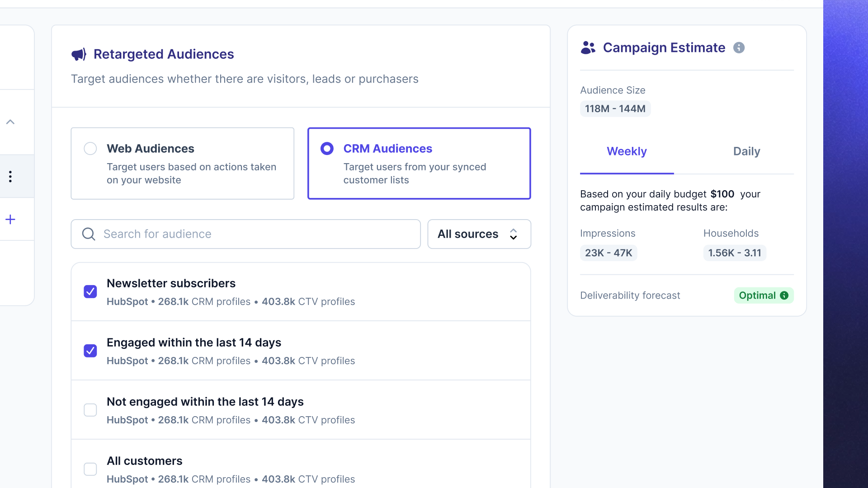The height and width of the screenshot is (488, 868).
Task: Switch to the Daily estimate tab
Action: coord(746,151)
